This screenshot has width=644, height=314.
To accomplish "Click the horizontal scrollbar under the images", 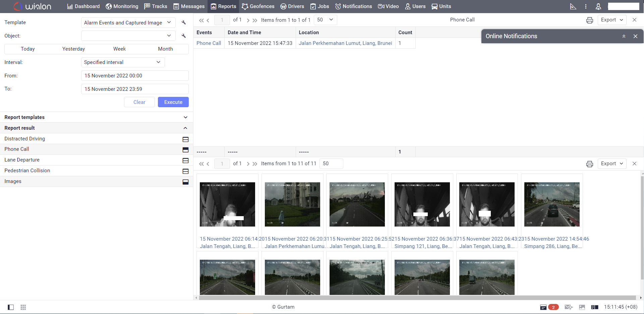I will coord(417,298).
